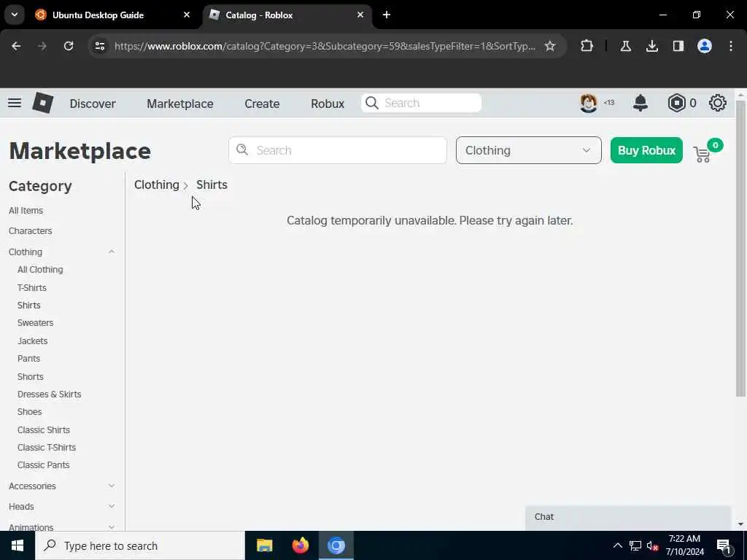Select Shorts subcategory

[31, 377]
